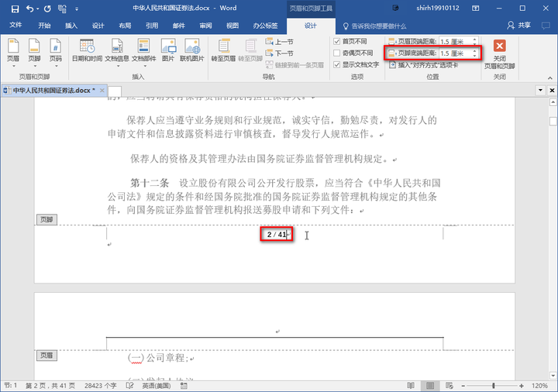
Task: Expand the 文档信息 dropdown
Action: coord(117,50)
